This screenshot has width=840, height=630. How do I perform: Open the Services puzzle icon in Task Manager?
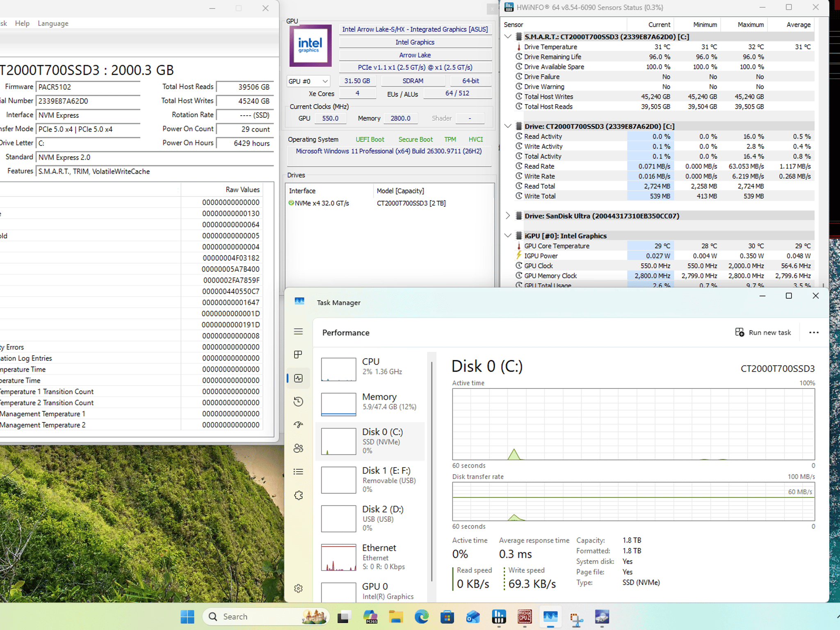point(298,495)
